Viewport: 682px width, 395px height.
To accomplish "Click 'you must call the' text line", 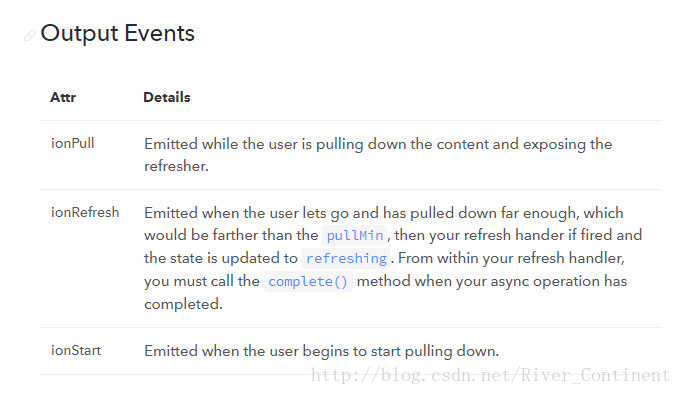I will (202, 281).
